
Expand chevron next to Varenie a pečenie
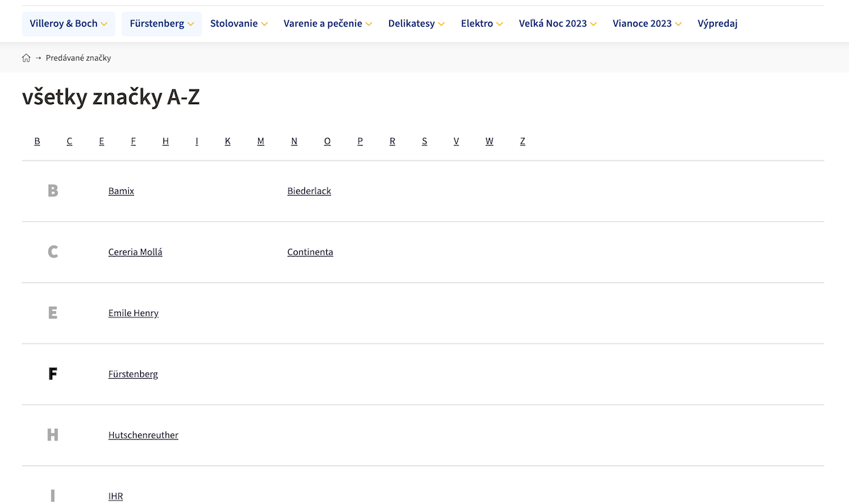tap(369, 24)
